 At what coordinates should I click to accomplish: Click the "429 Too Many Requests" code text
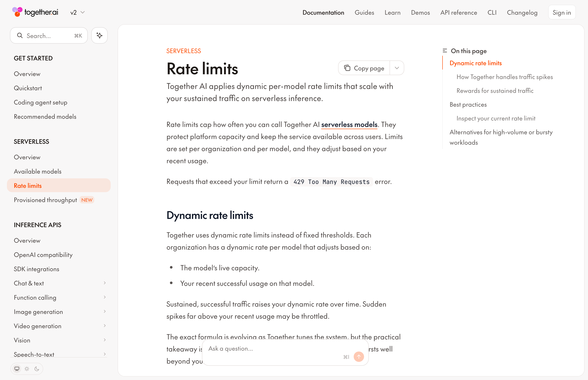[331, 182]
